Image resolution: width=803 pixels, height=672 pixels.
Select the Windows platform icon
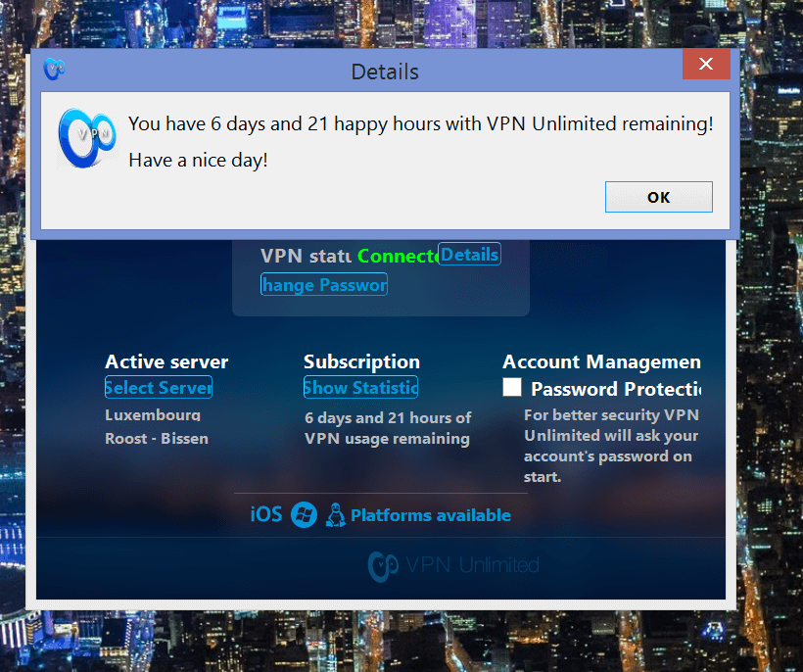304,514
